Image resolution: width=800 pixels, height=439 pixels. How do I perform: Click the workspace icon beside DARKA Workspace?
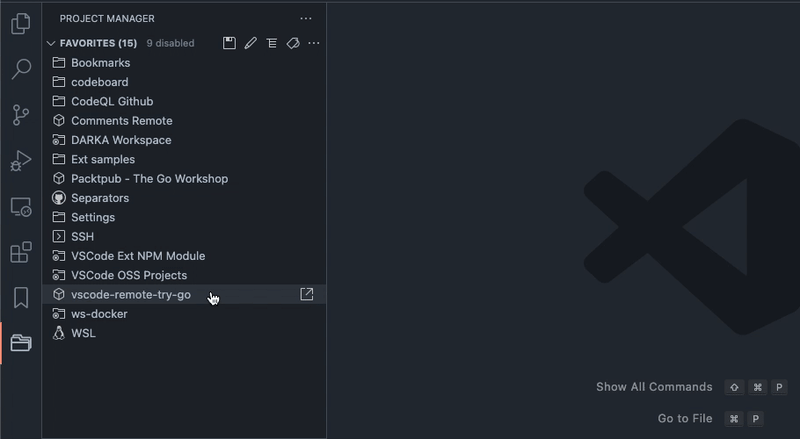[59, 140]
